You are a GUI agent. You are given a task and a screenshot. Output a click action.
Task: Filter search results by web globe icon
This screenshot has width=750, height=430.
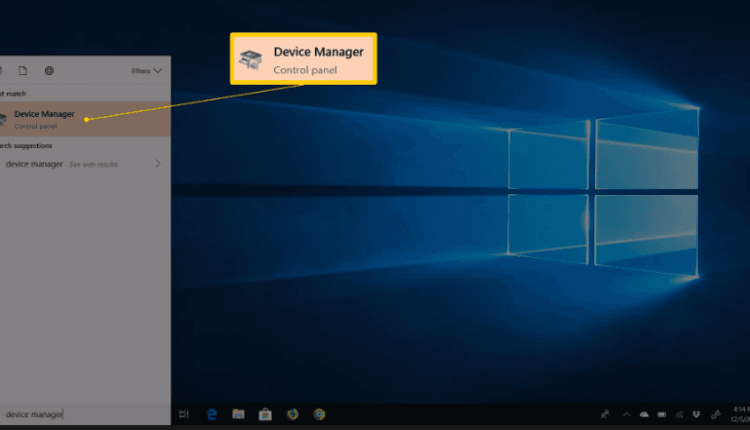(x=49, y=71)
